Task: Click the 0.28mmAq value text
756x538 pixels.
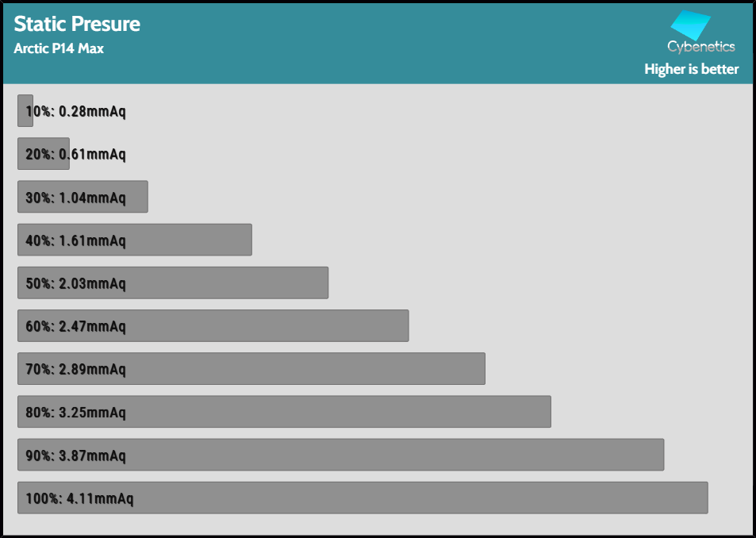Action: [x=92, y=112]
